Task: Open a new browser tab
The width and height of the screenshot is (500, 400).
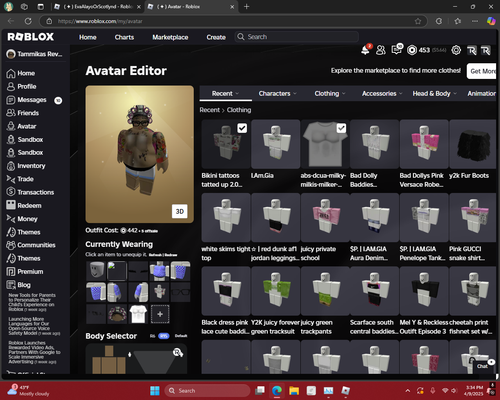Action: tap(247, 7)
